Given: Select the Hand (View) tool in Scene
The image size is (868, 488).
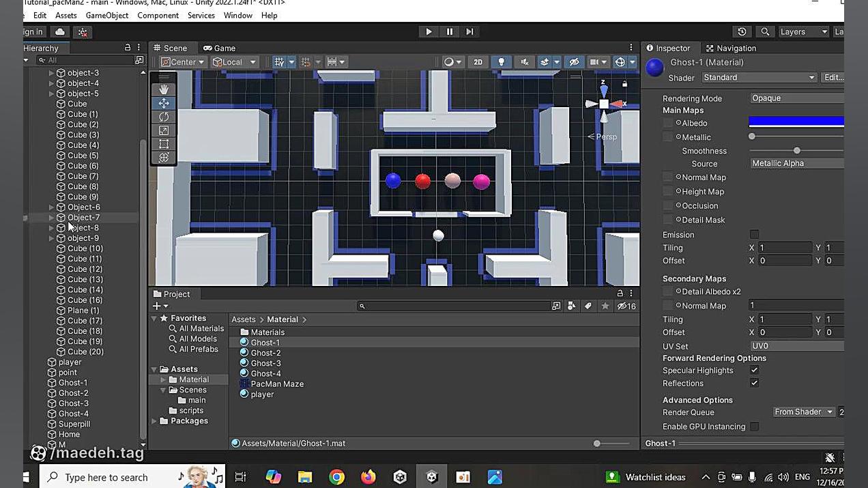Looking at the screenshot, I should 164,89.
